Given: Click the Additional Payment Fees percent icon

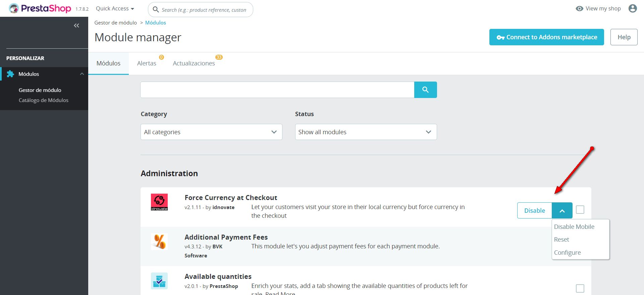Looking at the screenshot, I should point(159,242).
